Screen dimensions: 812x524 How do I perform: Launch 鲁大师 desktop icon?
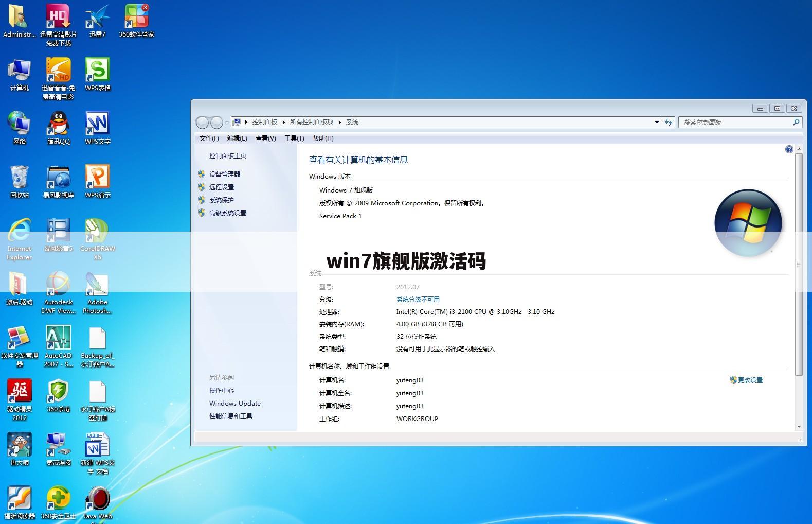click(x=19, y=449)
